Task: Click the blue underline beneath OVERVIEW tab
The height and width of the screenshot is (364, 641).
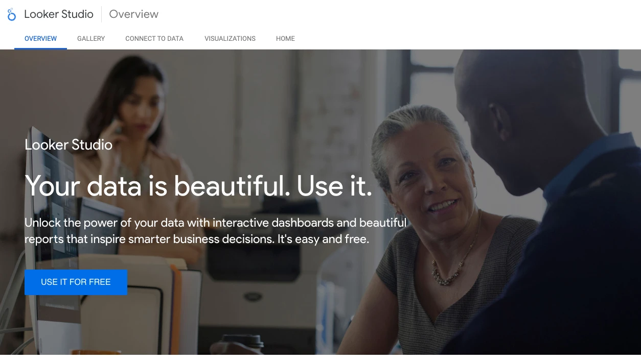Action: pos(41,48)
